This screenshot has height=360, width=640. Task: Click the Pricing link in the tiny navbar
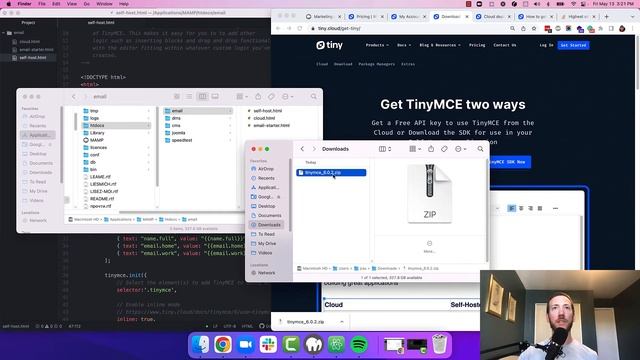[x=477, y=45]
